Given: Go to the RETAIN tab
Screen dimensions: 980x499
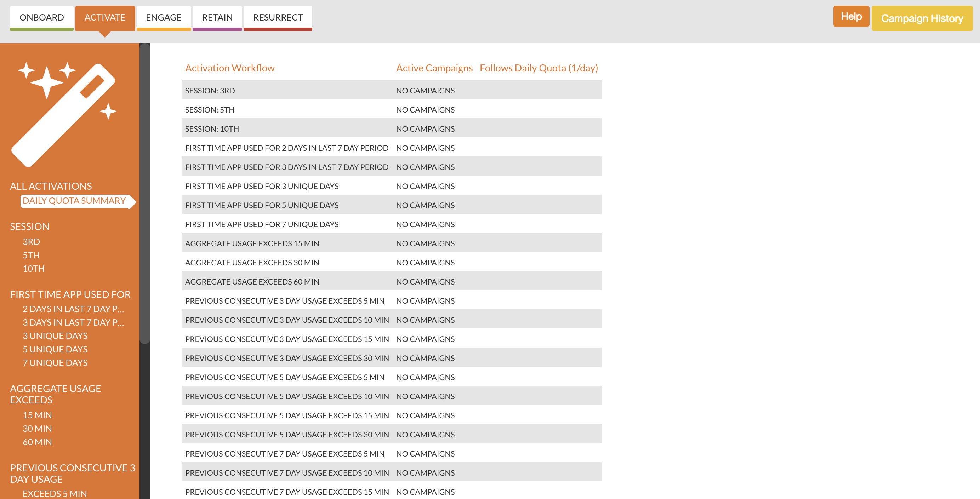Looking at the screenshot, I should point(217,18).
